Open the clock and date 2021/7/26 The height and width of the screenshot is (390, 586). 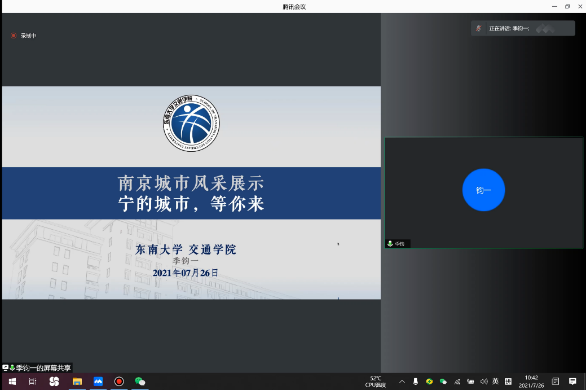[531, 381]
